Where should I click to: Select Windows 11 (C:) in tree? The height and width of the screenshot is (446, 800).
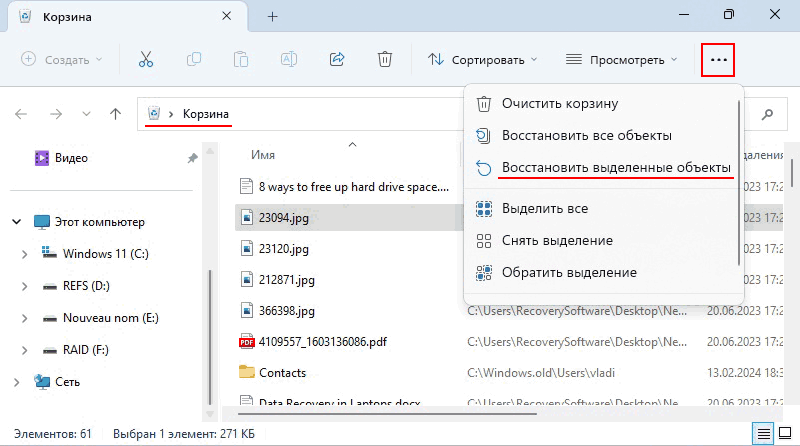tap(106, 254)
